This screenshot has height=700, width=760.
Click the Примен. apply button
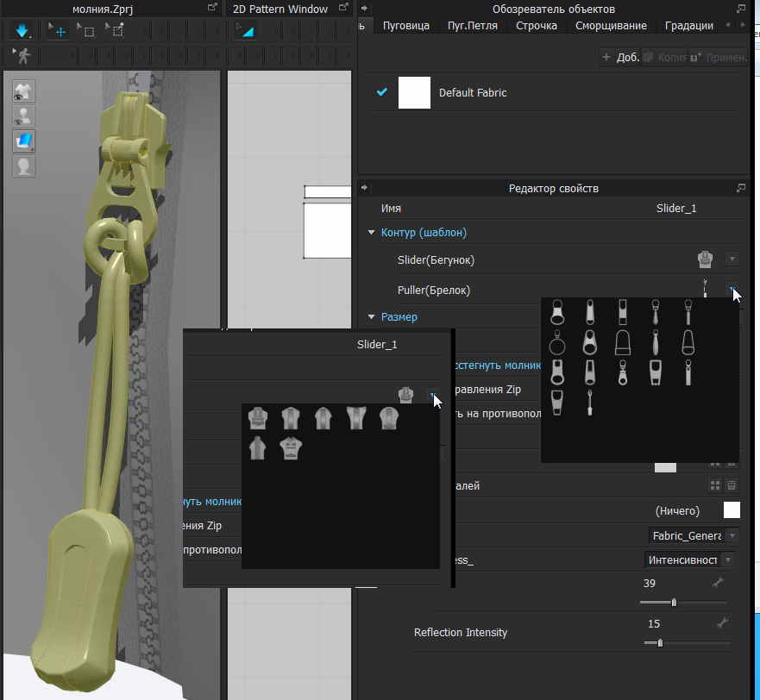click(718, 57)
